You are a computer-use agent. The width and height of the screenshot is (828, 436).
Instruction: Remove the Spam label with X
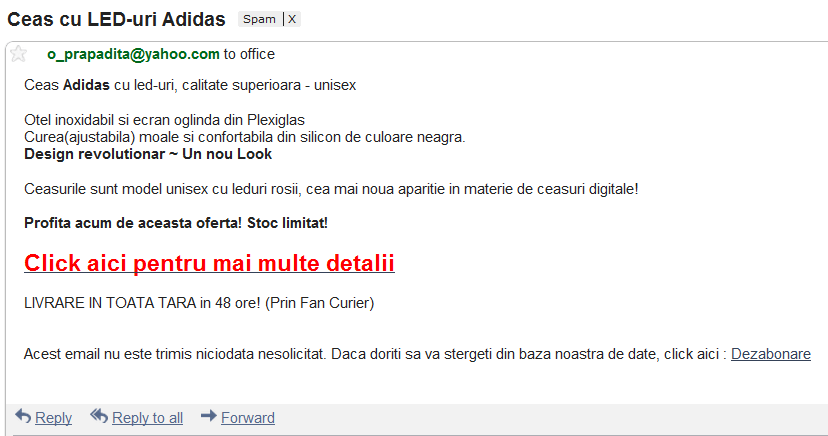293,19
